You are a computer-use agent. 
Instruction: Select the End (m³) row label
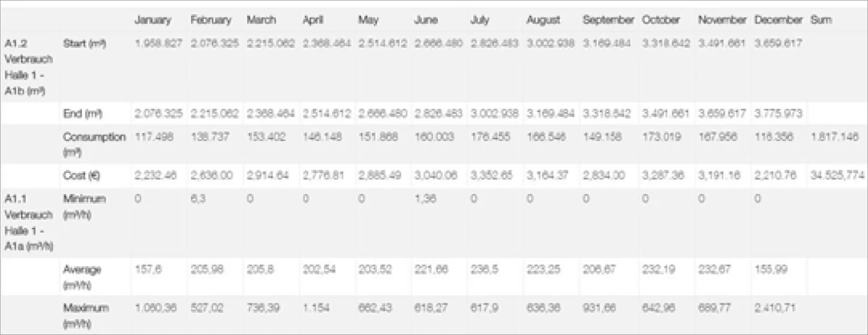(x=82, y=113)
